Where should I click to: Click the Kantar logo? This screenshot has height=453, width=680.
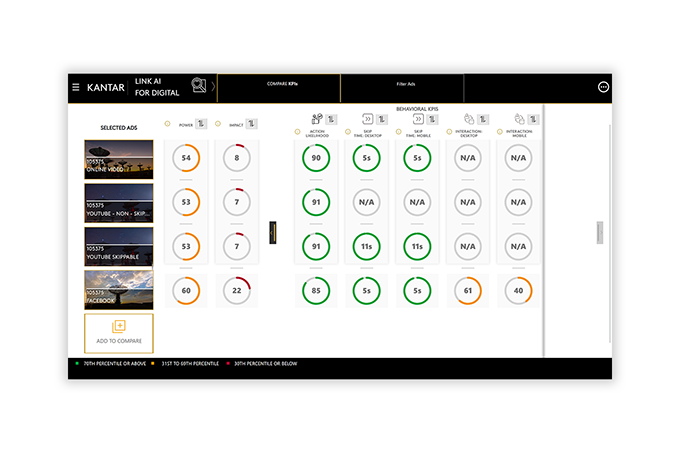104,87
